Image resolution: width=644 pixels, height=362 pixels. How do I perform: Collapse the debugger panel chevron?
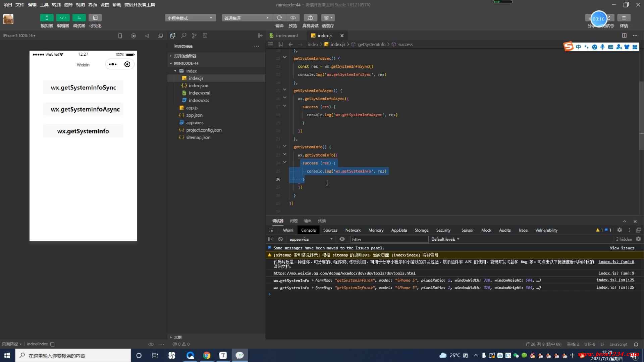tap(624, 222)
